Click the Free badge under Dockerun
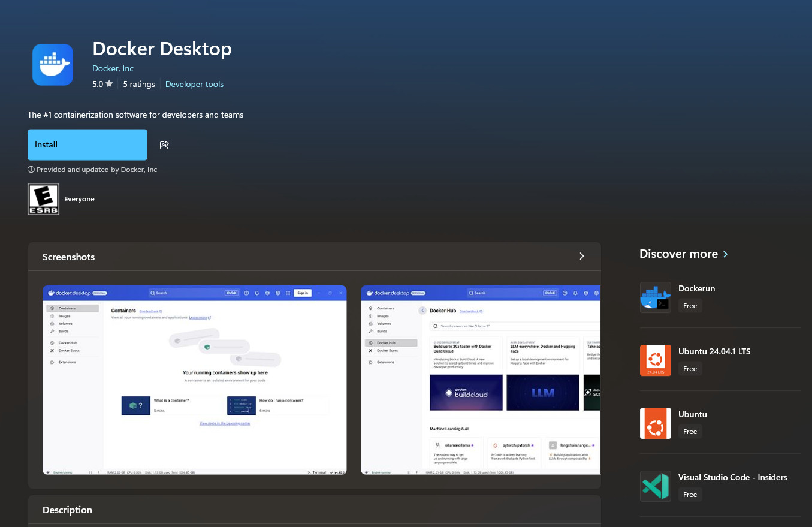Viewport: 812px width, 527px height. click(x=690, y=306)
